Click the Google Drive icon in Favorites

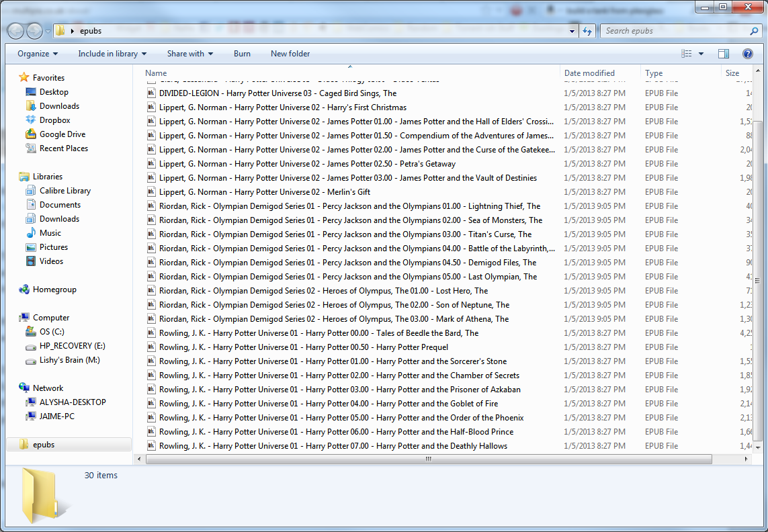pos(31,134)
